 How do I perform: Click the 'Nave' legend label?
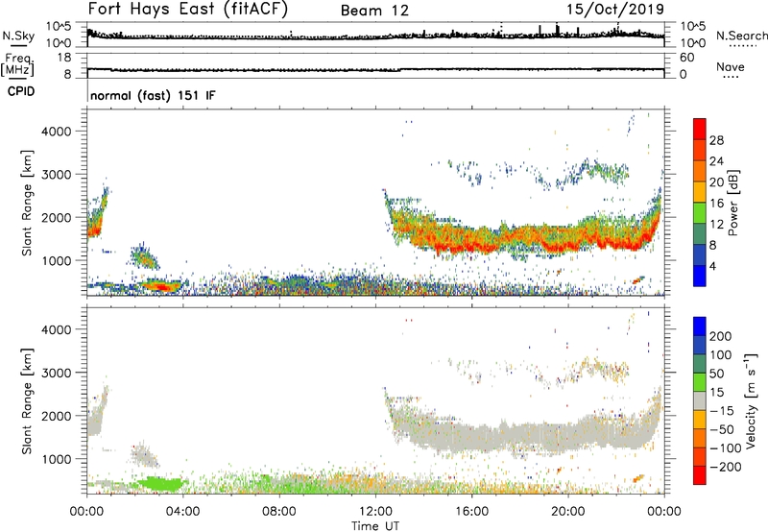(731, 66)
